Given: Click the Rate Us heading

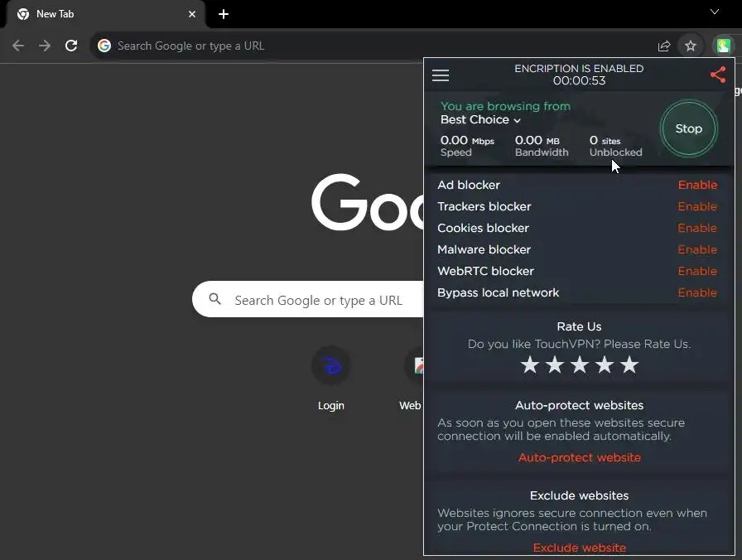Looking at the screenshot, I should 579,326.
